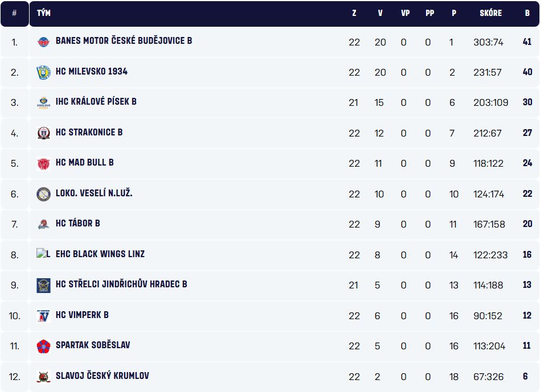
Task: Click the VP column header
Action: coord(405,13)
